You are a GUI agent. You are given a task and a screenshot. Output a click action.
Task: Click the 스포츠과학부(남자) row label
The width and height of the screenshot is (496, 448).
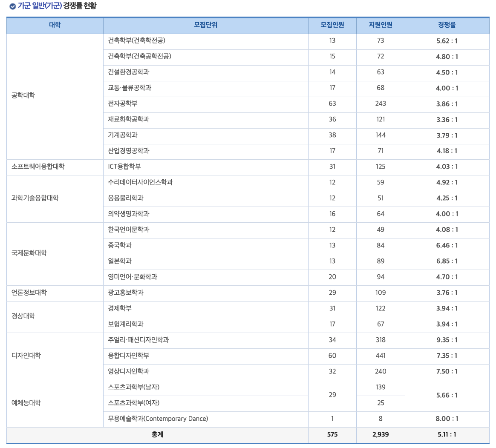(134, 388)
